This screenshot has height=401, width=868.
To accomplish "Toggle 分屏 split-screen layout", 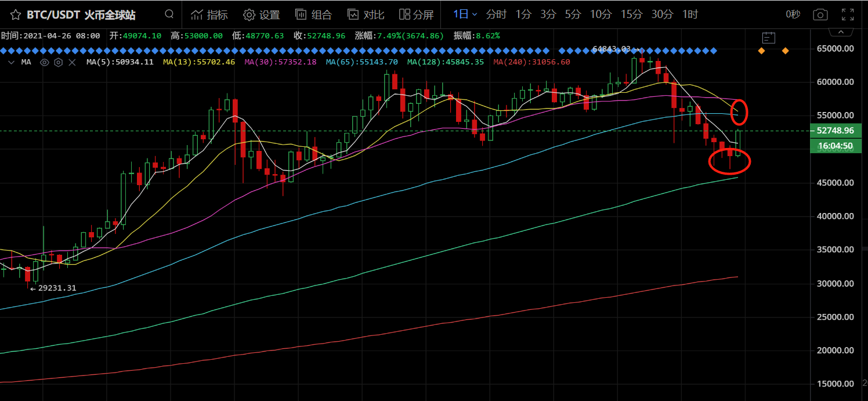I will pos(416,15).
